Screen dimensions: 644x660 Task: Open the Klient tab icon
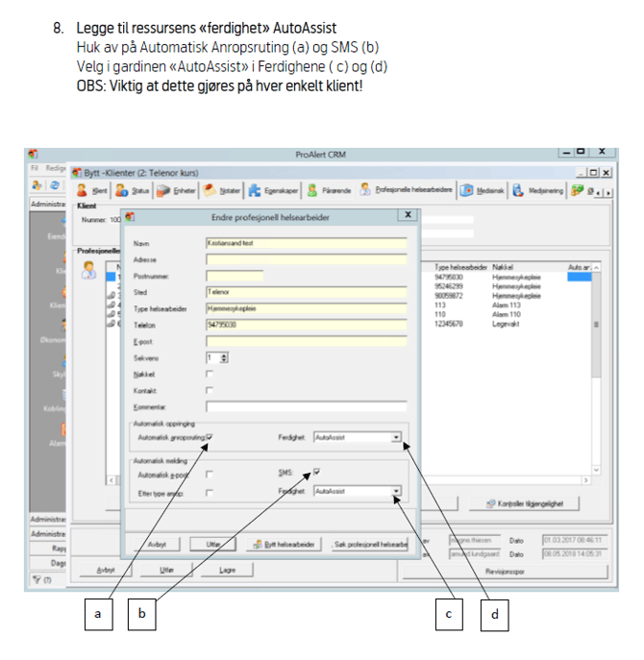(x=83, y=191)
